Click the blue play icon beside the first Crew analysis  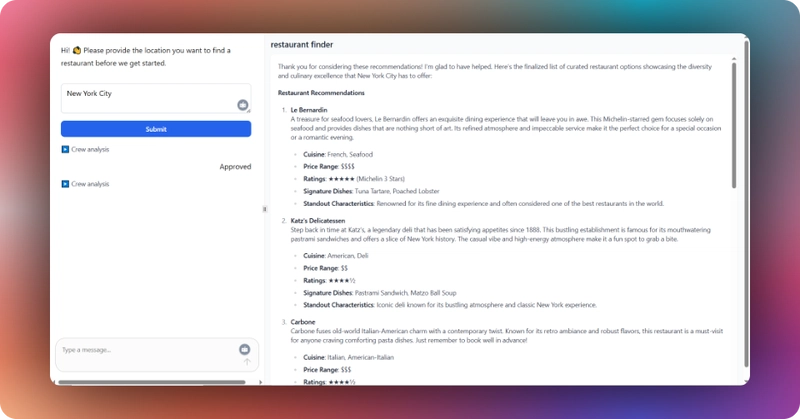pyautogui.click(x=65, y=150)
